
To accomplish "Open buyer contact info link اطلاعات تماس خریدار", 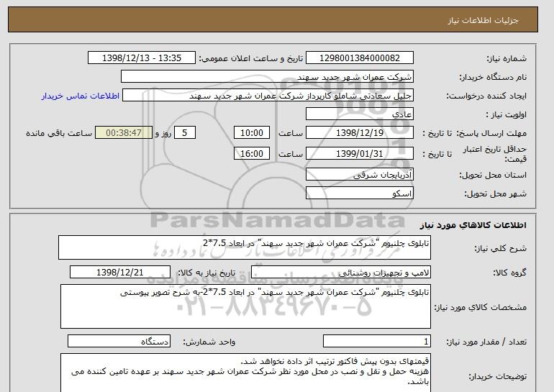I will pos(81,96).
